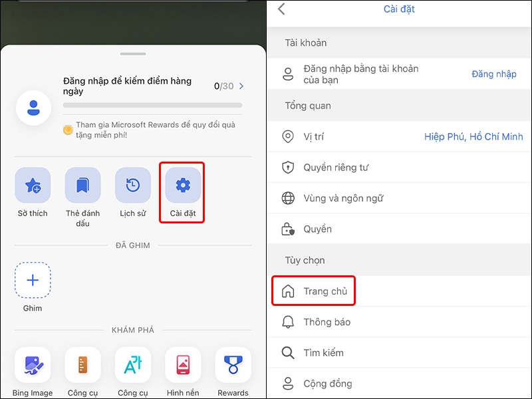532x399 pixels.
Task: Open the Cài đặt gear icon
Action: (x=183, y=186)
